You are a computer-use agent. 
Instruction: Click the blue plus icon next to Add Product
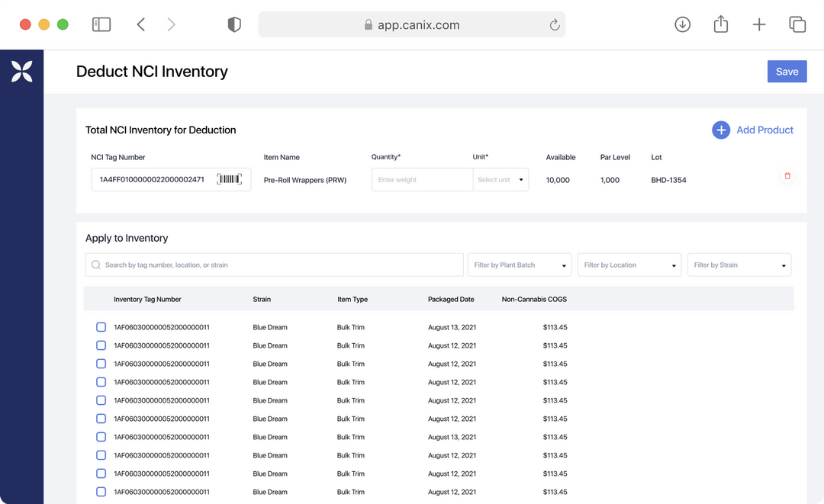click(720, 130)
